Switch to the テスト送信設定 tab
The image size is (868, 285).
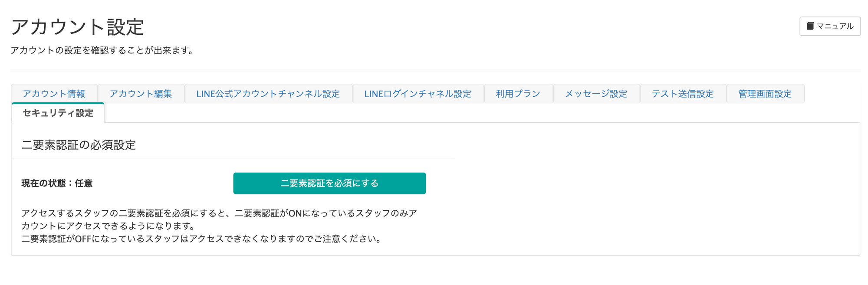683,94
